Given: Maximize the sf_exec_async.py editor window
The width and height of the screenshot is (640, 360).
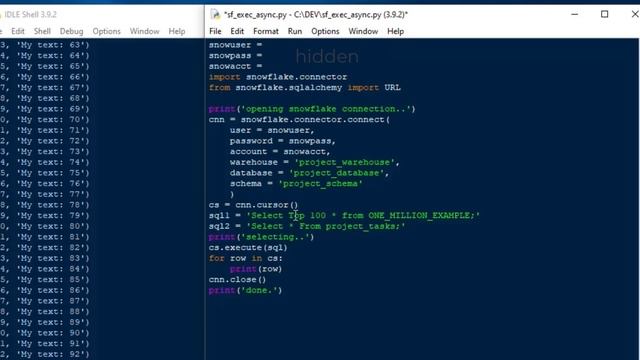Looking at the screenshot, I should pos(604,14).
